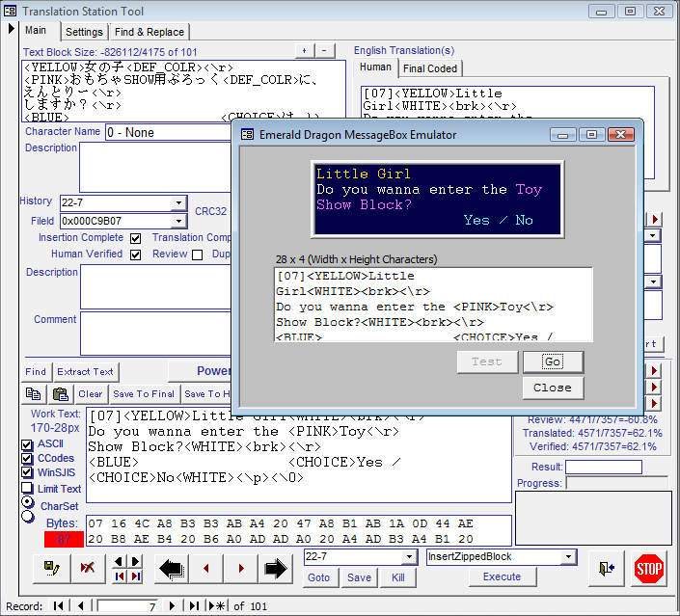Click the red STOP sign button

coord(648,569)
